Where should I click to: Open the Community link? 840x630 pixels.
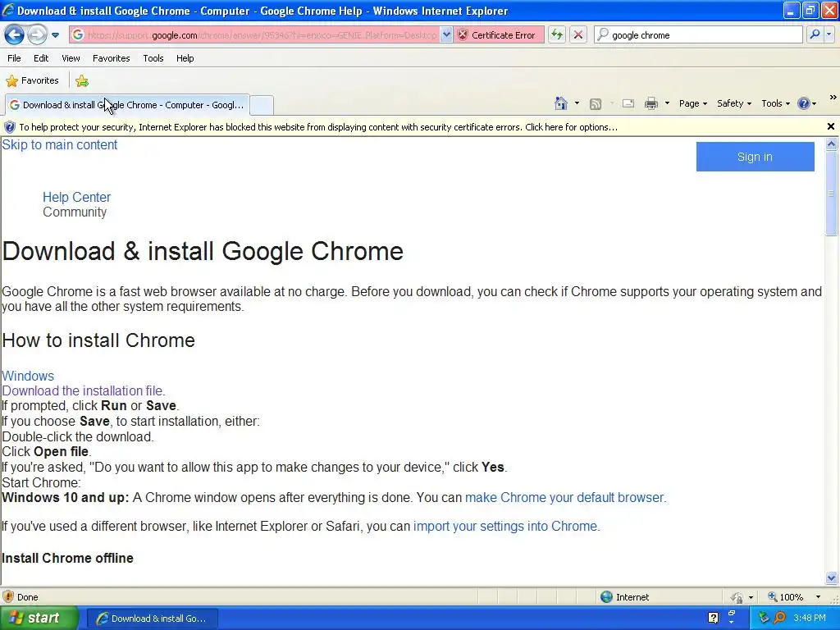tap(75, 212)
